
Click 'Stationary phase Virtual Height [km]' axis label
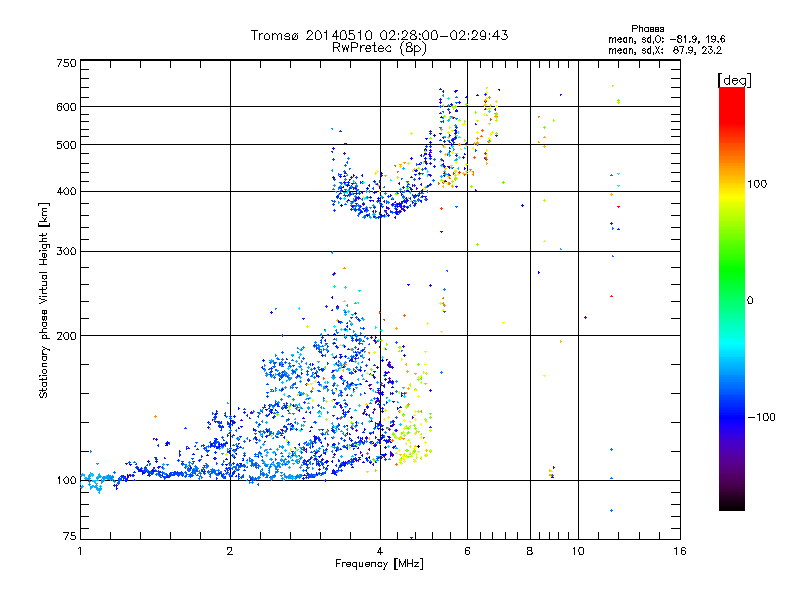tap(44, 301)
